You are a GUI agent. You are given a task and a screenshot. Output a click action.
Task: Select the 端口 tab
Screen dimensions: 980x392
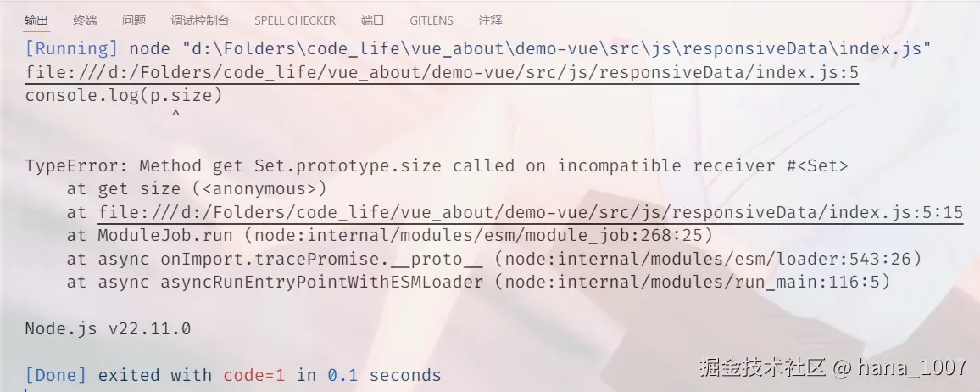372,20
